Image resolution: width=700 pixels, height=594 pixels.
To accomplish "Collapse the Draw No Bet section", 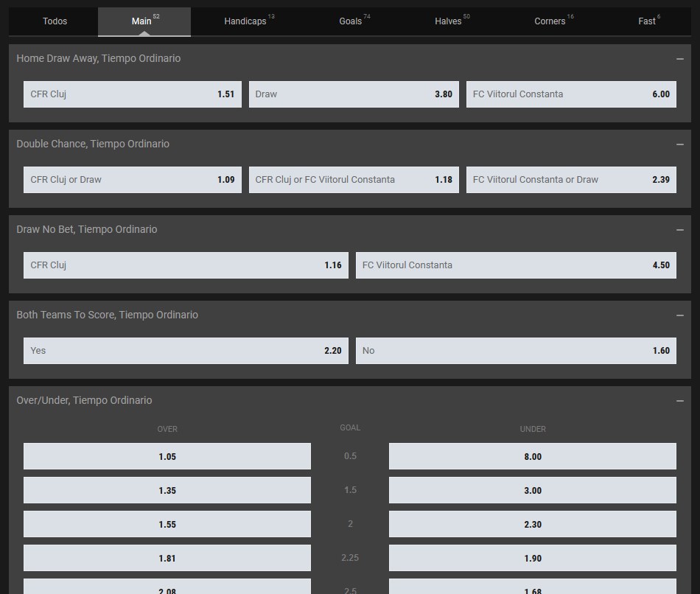I will [x=679, y=229].
